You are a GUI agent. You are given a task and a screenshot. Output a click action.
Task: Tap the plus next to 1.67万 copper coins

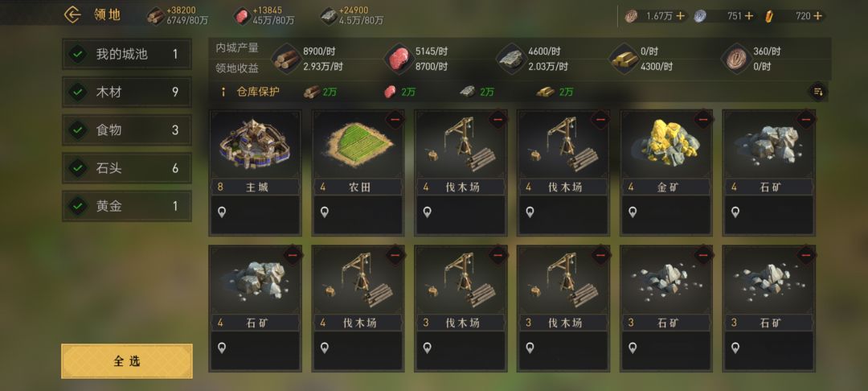coord(681,16)
